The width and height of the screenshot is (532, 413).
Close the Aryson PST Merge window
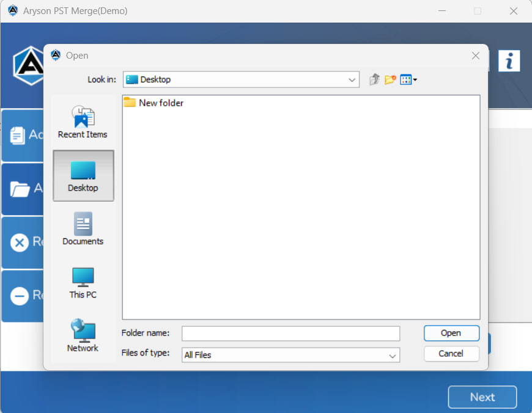click(513, 11)
